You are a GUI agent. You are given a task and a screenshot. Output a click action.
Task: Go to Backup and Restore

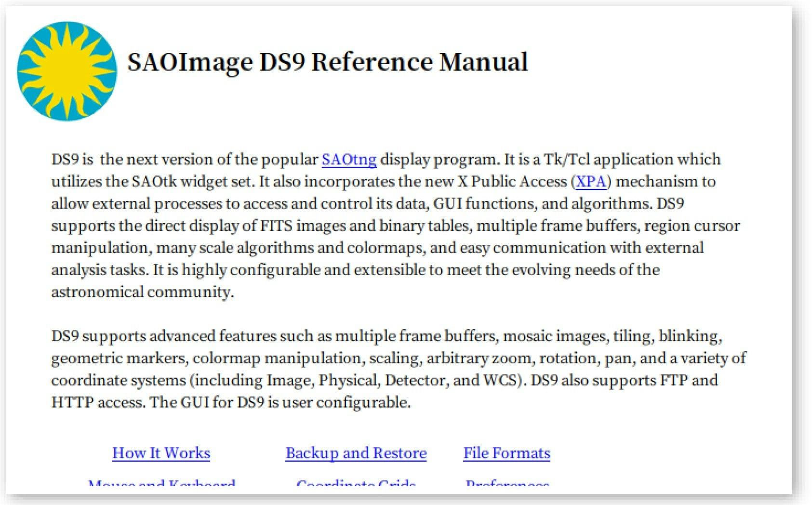pyautogui.click(x=356, y=453)
